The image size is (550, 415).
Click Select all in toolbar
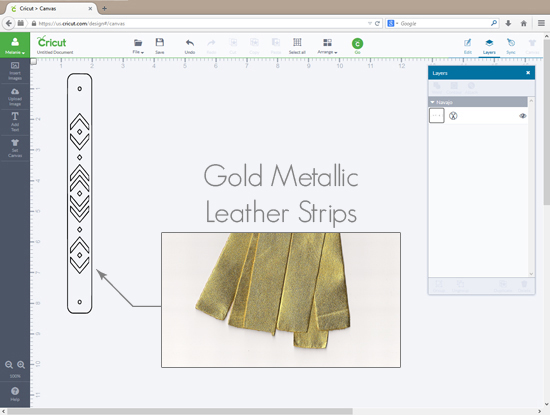click(297, 46)
